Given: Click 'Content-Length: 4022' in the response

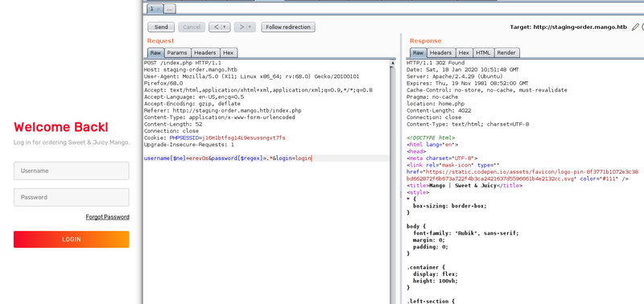Looking at the screenshot, I should point(439,111).
